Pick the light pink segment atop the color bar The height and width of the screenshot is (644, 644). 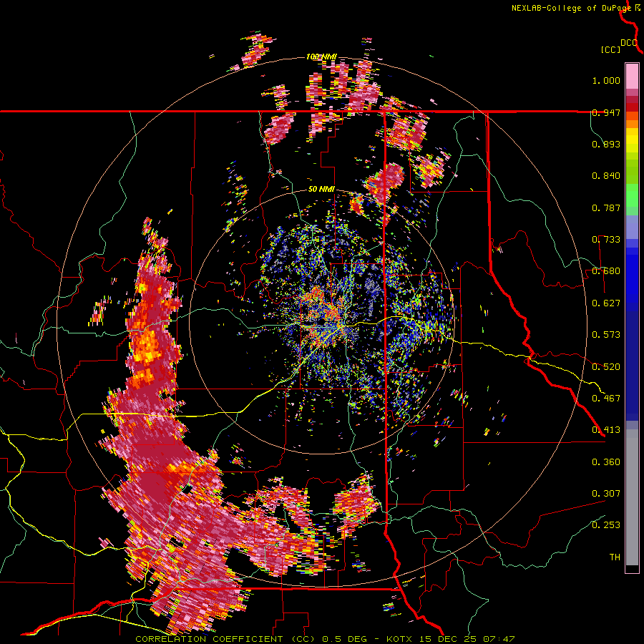click(632, 76)
